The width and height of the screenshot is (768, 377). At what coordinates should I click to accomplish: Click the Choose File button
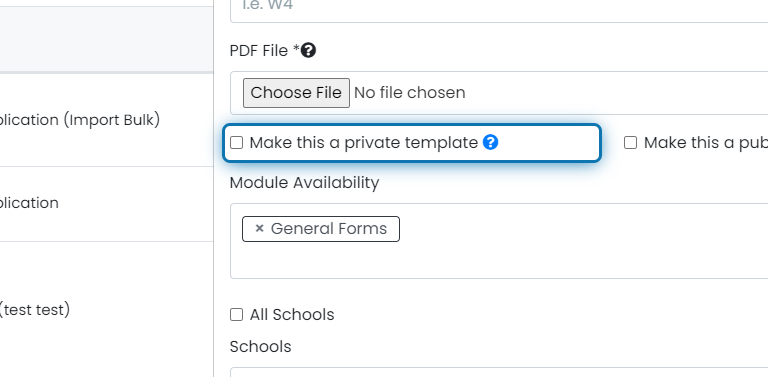(x=296, y=93)
